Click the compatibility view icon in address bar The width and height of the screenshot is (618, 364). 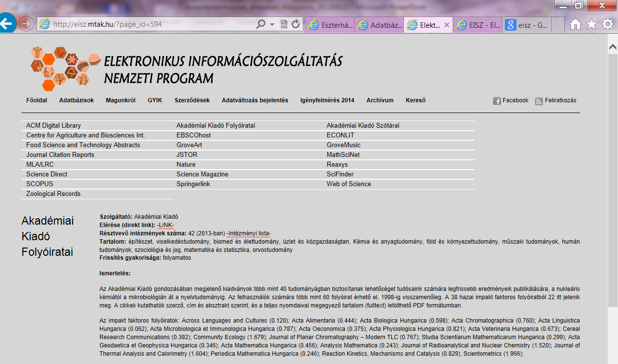[284, 24]
